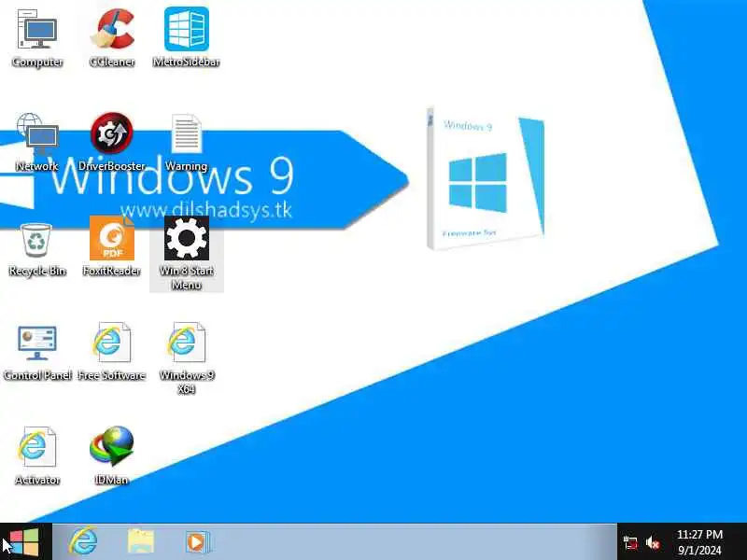Select the Warning text file icon
This screenshot has width=747, height=560.
(186, 133)
